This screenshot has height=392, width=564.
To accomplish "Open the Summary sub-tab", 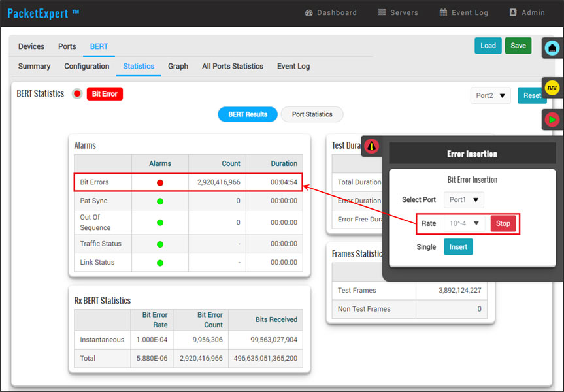I will [x=34, y=66].
